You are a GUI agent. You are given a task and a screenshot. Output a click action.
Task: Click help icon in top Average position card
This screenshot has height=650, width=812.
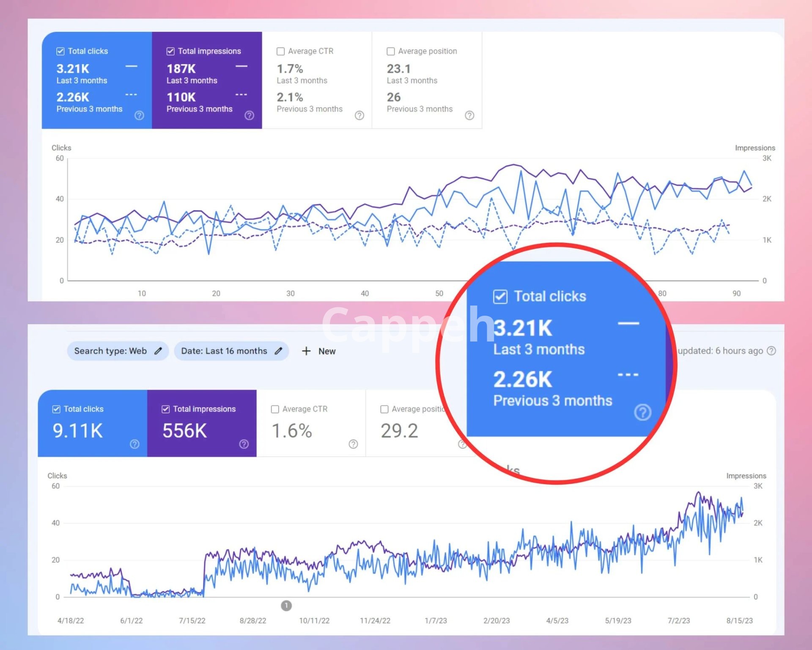469,116
